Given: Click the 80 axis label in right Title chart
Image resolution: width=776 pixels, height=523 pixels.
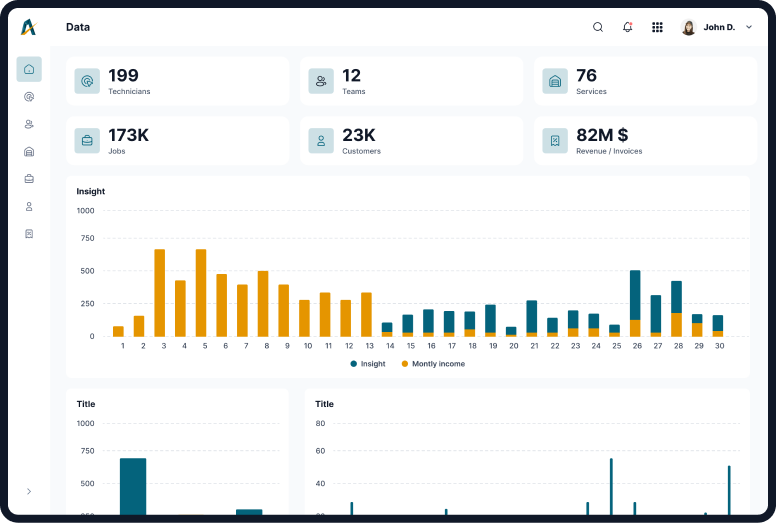Looking at the screenshot, I should coord(320,423).
